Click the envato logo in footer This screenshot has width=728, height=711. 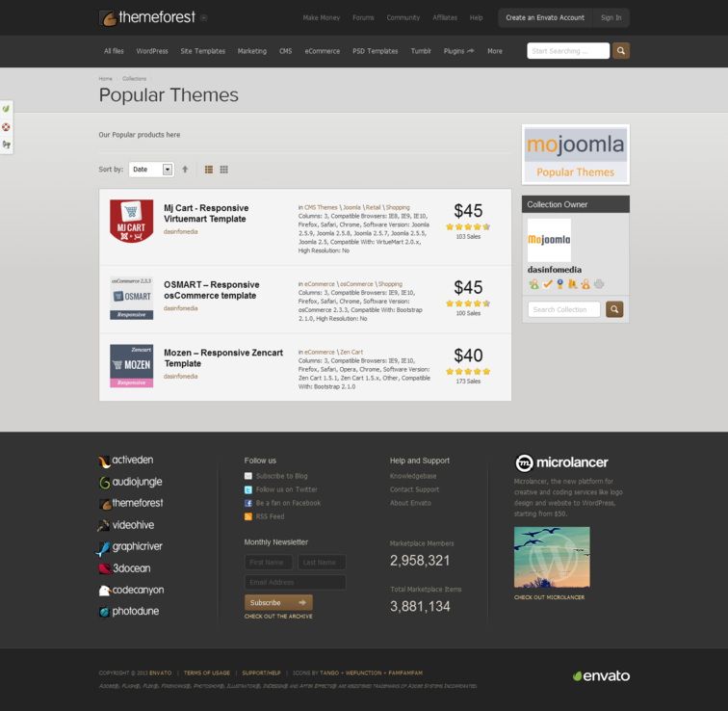[x=601, y=675]
